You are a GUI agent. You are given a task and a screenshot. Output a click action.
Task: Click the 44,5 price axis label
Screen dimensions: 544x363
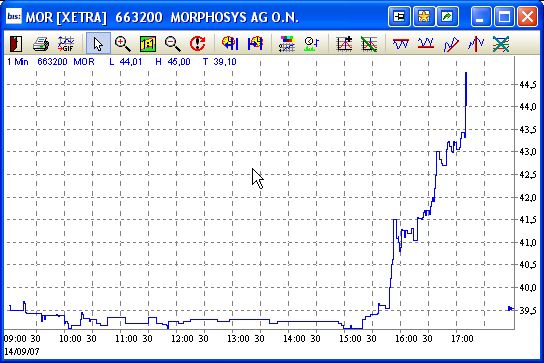click(x=528, y=84)
